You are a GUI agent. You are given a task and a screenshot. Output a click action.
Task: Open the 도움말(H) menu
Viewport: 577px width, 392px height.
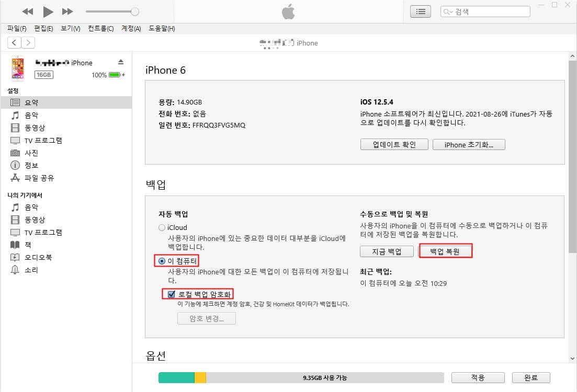pos(162,28)
